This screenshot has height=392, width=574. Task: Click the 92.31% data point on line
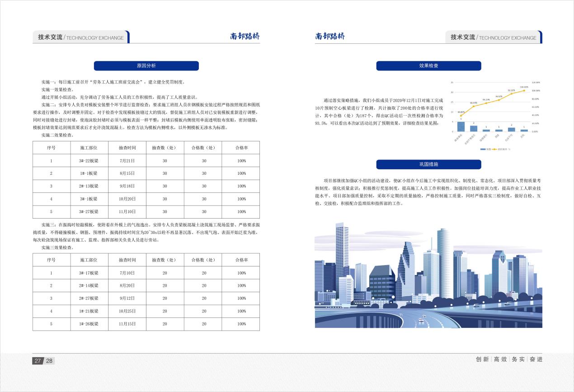click(512, 93)
